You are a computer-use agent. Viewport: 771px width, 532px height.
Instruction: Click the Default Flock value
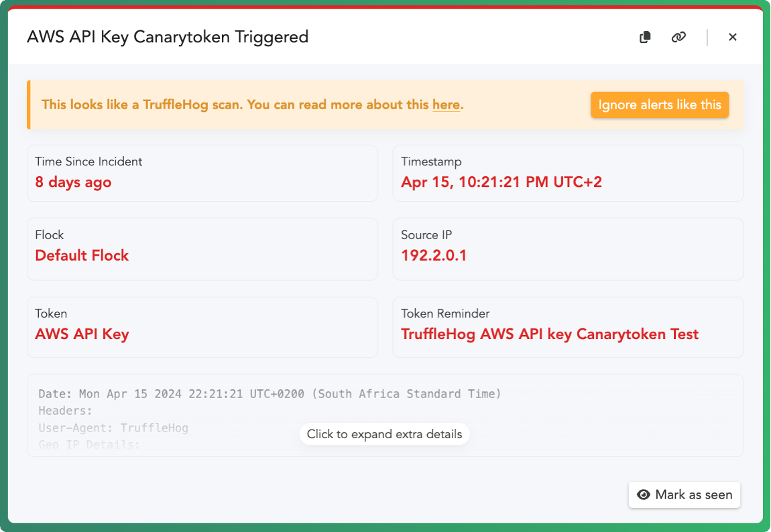pyautogui.click(x=82, y=255)
